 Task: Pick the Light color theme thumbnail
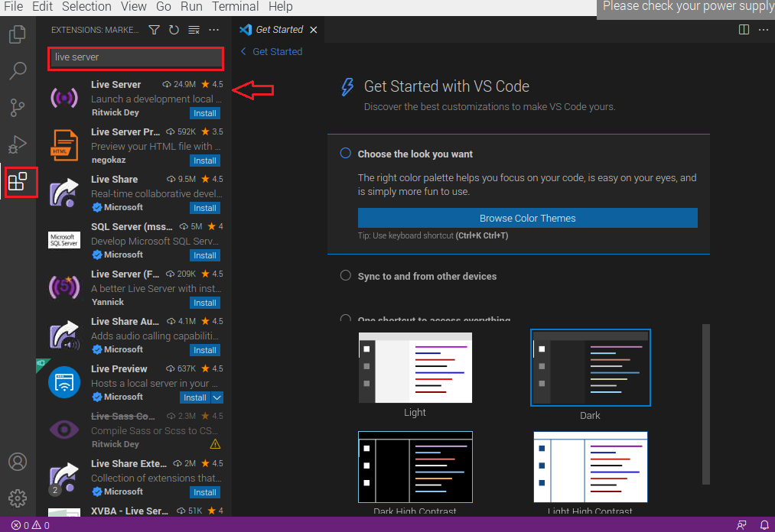[x=415, y=368]
